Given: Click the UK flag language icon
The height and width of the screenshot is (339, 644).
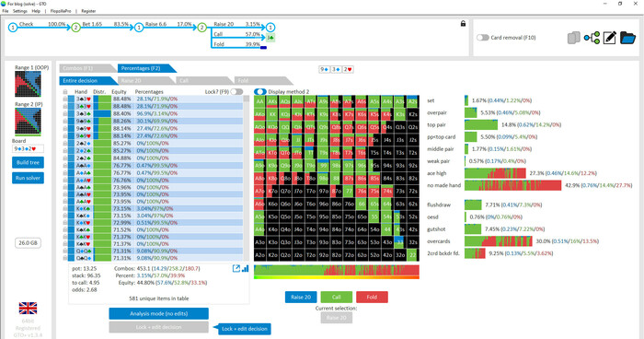Looking at the screenshot, I should coord(28,308).
